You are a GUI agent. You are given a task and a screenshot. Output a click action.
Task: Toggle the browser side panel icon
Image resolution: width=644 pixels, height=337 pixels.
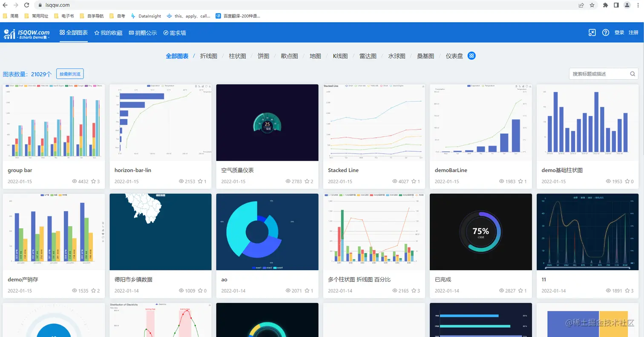[x=616, y=5]
